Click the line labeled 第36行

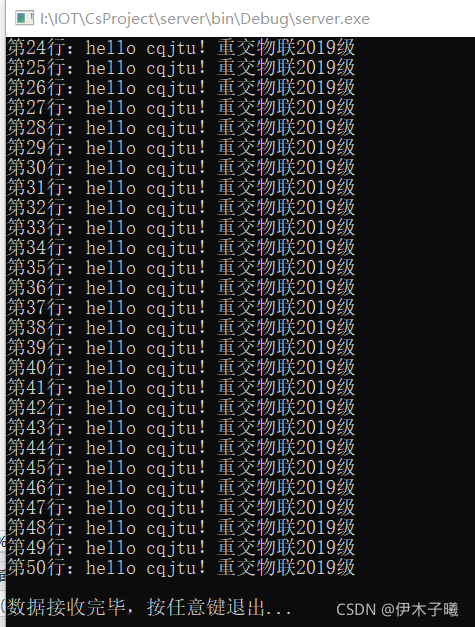coord(181,288)
